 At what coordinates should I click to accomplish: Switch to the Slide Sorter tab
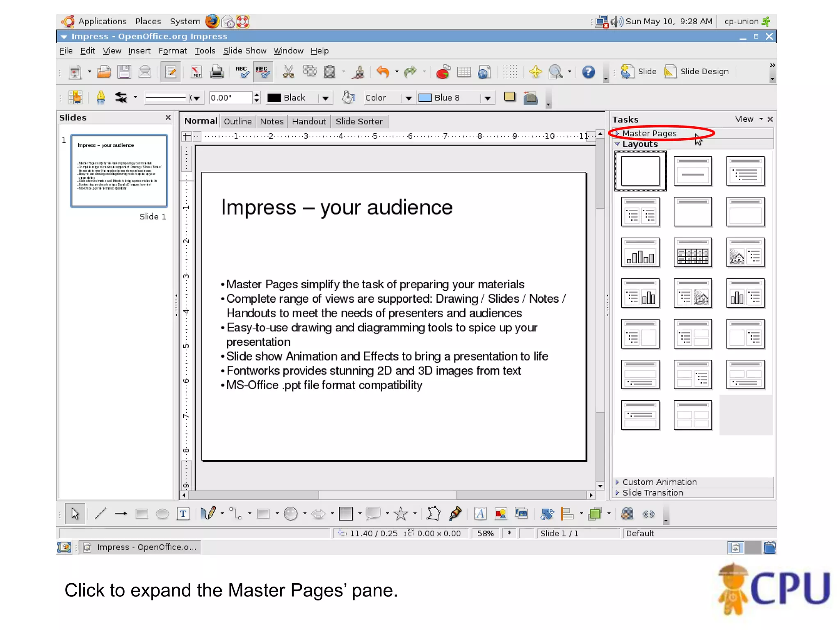click(359, 121)
